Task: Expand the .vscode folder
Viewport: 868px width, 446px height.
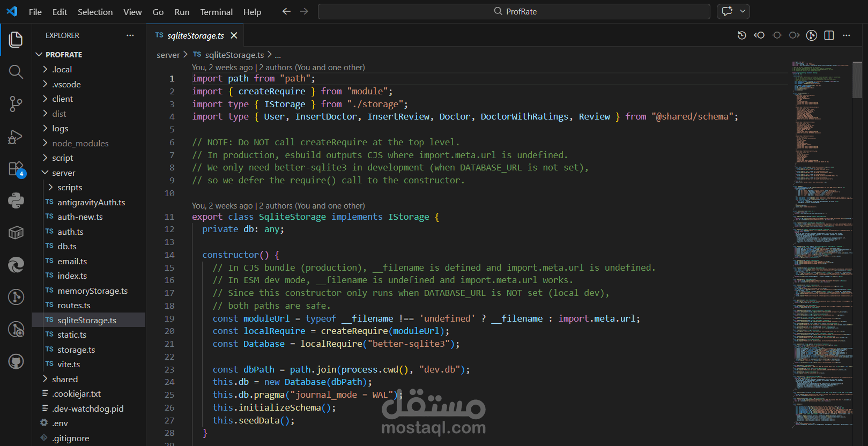Action: 45,84
